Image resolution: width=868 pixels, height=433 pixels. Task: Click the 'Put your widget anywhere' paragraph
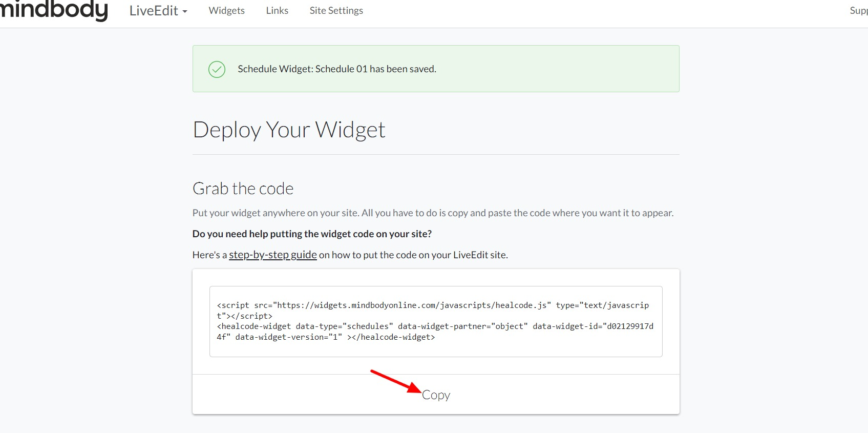[433, 213]
